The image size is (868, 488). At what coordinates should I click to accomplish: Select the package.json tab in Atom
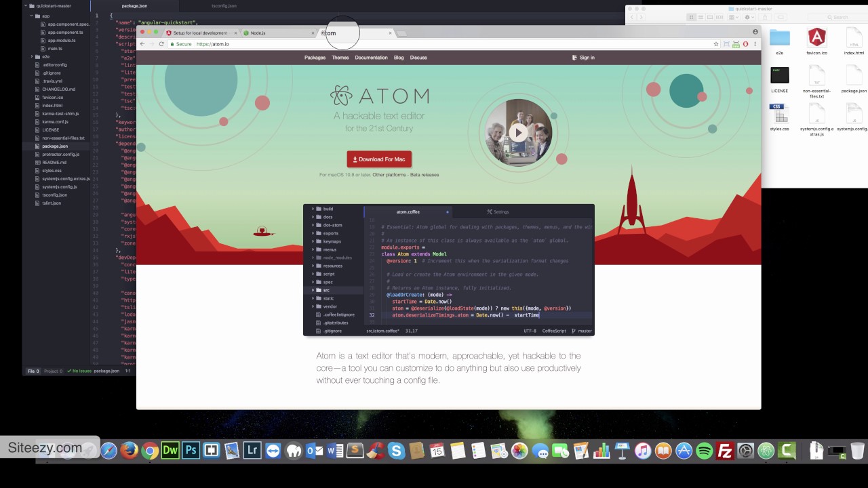pos(134,5)
